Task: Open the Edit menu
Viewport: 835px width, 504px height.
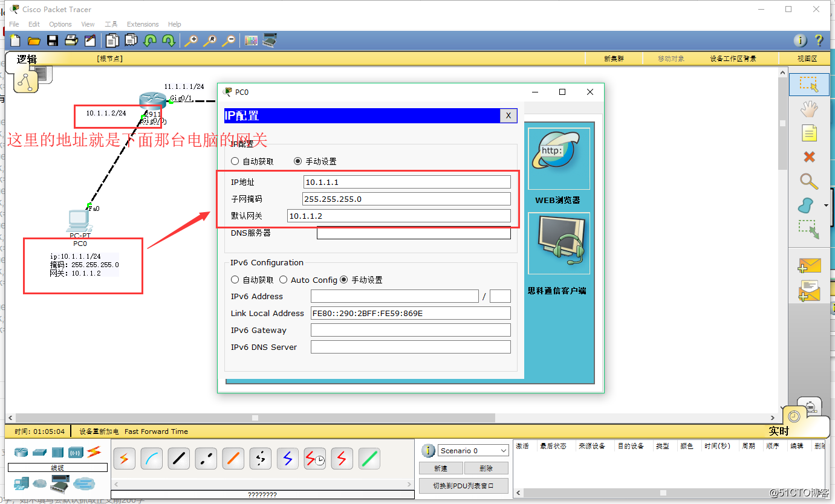Action: click(x=34, y=24)
